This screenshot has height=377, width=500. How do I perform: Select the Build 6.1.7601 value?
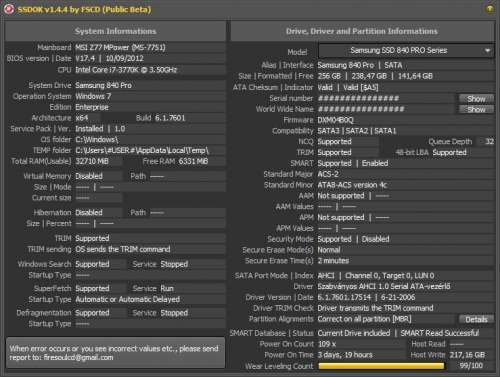(170, 118)
